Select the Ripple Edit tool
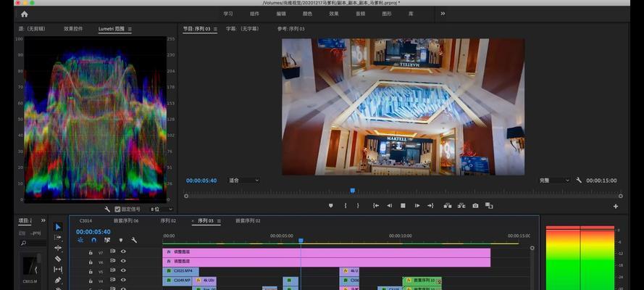The height and width of the screenshot is (290, 644). click(58, 248)
